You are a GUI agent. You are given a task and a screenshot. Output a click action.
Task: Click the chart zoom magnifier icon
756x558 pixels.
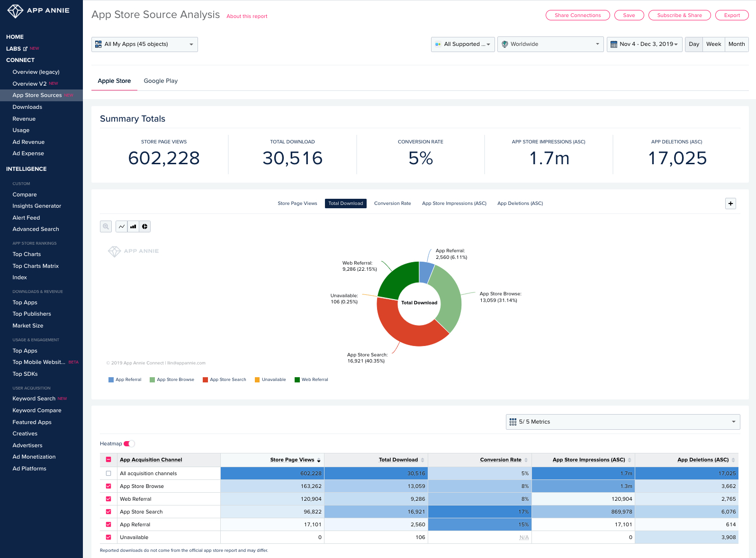tap(106, 227)
